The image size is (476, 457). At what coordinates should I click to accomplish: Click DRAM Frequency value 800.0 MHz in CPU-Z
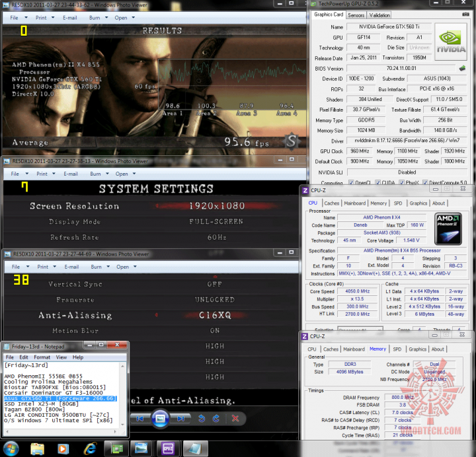click(402, 398)
